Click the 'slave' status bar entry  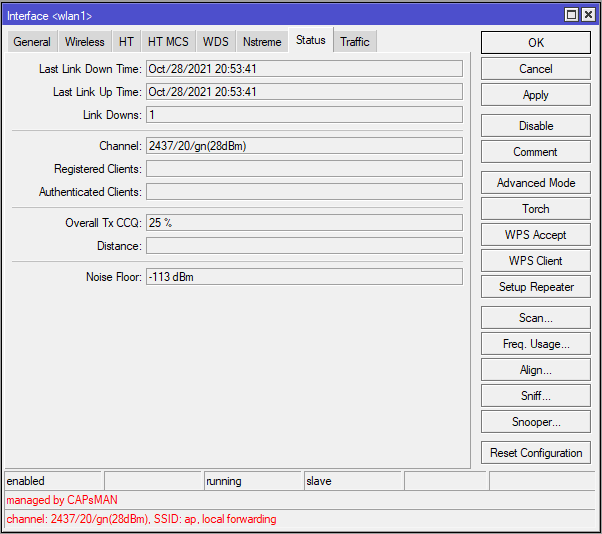coord(352,481)
